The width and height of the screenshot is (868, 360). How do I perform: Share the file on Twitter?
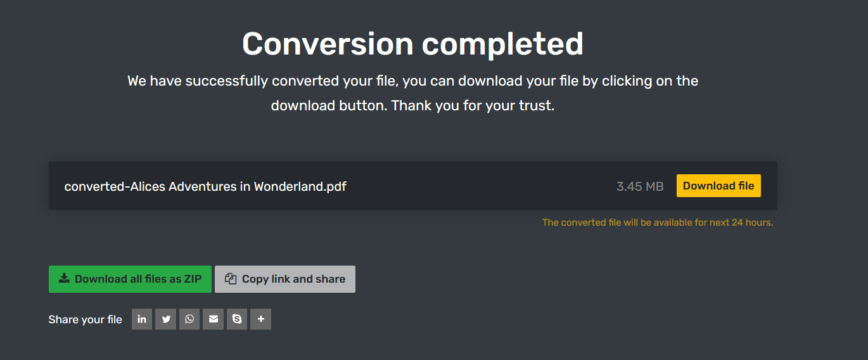[166, 319]
